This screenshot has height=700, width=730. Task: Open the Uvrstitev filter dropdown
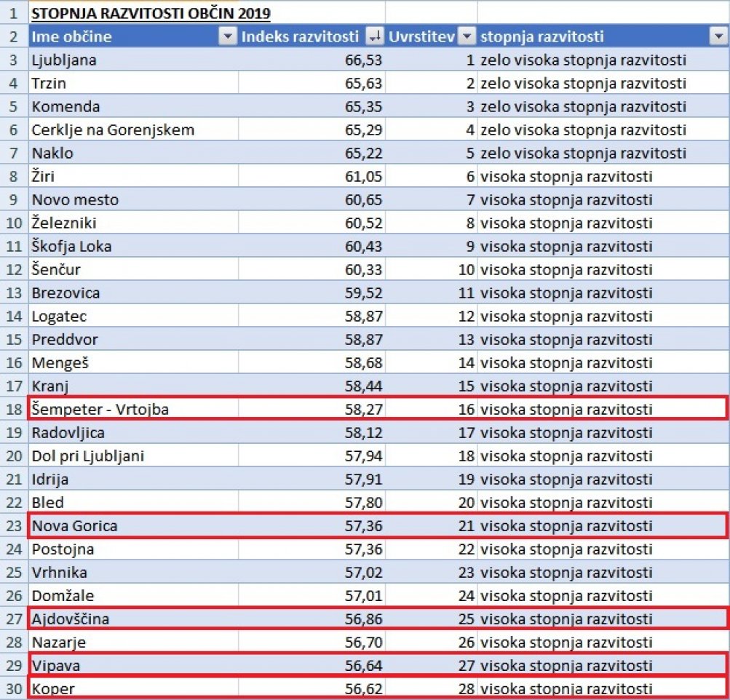(x=467, y=36)
